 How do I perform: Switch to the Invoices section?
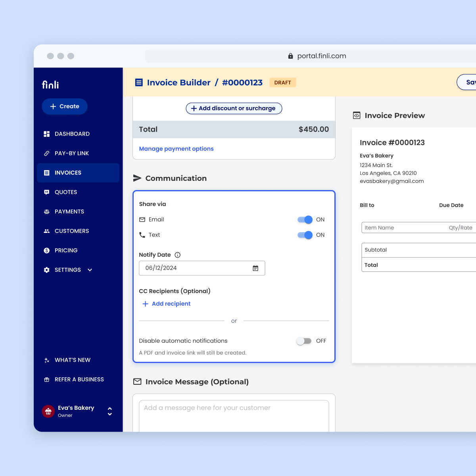pyautogui.click(x=68, y=173)
